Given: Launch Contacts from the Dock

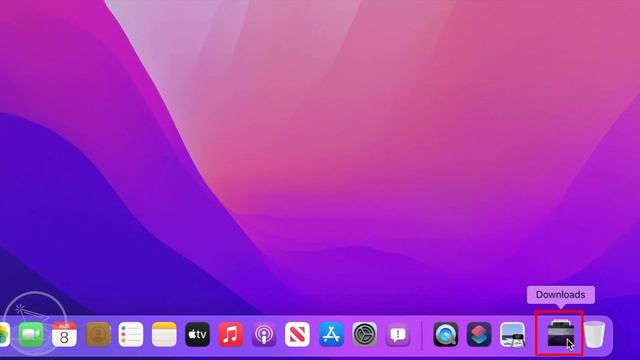Looking at the screenshot, I should click(x=98, y=334).
